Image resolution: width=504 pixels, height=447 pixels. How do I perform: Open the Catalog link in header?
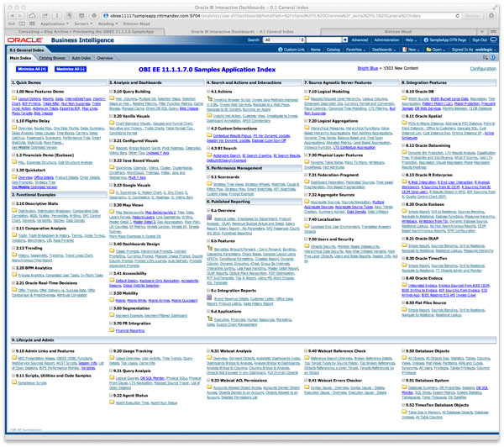click(333, 50)
